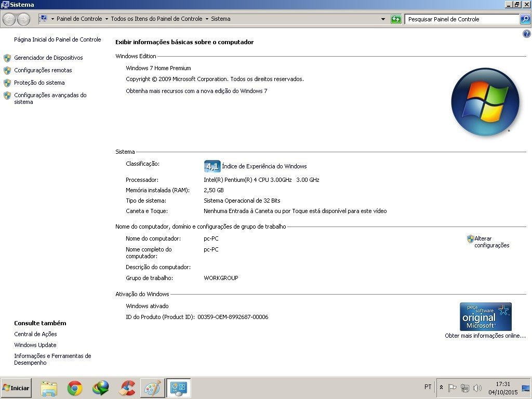
Task: Open Internet Download Manager taskbar icon
Action: pyautogui.click(x=101, y=388)
